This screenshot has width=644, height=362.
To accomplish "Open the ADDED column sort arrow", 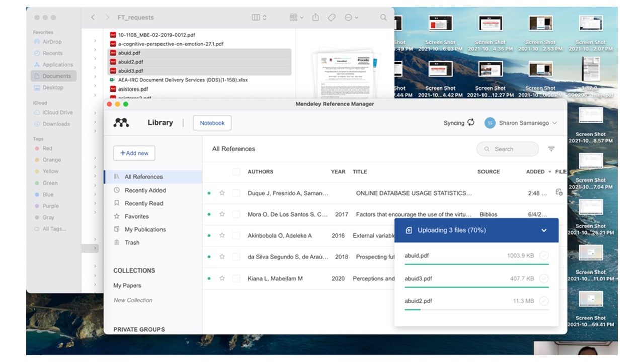I will (x=550, y=172).
